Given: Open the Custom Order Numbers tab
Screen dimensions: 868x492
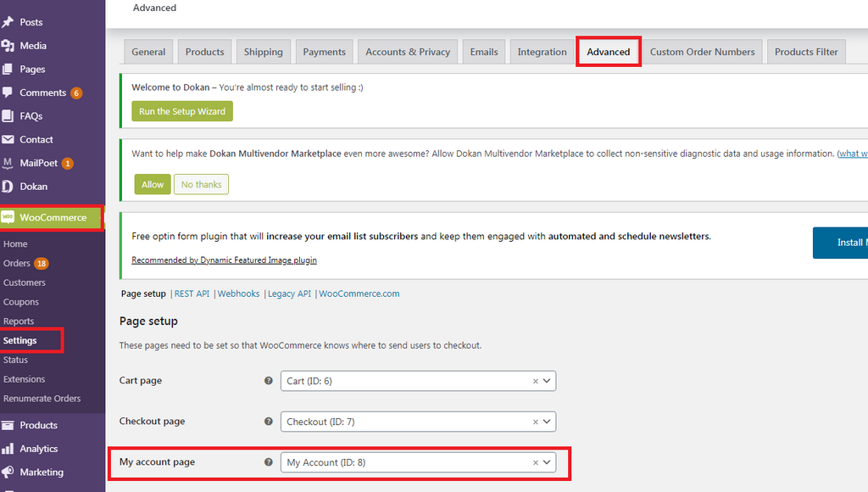Looking at the screenshot, I should 703,52.
